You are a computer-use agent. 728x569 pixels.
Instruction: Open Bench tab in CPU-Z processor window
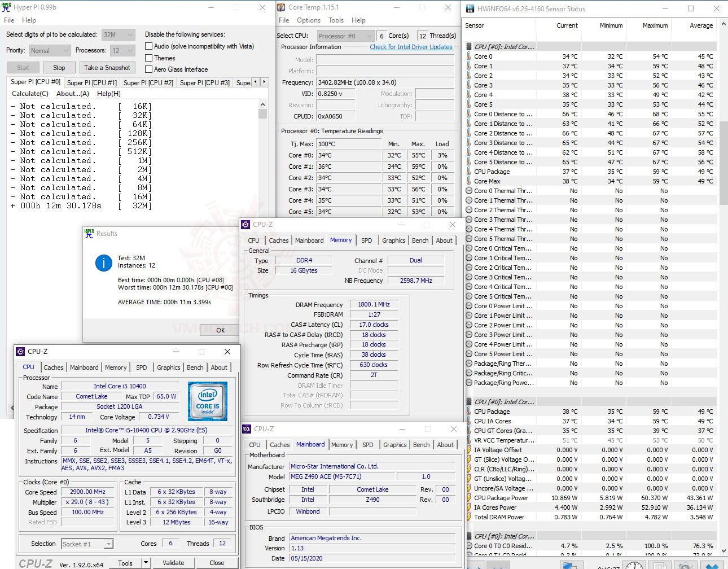click(195, 367)
